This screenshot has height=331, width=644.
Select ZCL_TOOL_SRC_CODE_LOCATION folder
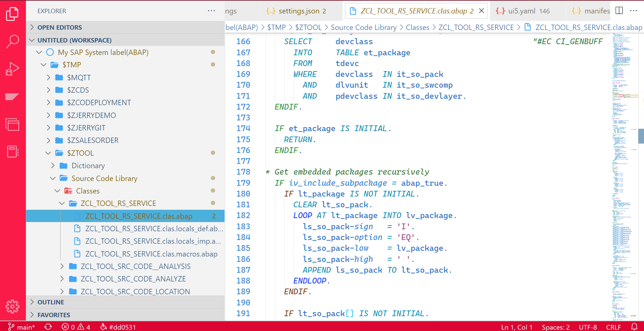(125, 292)
